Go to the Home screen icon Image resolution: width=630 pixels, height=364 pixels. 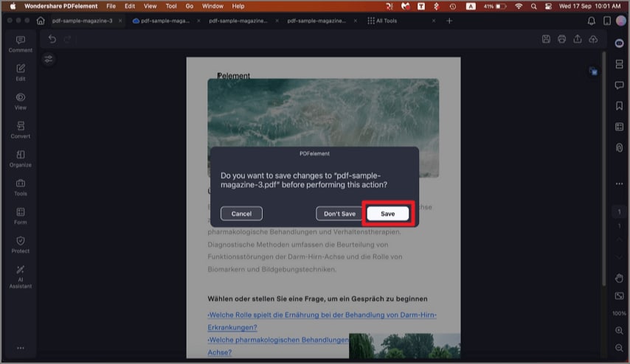(41, 21)
